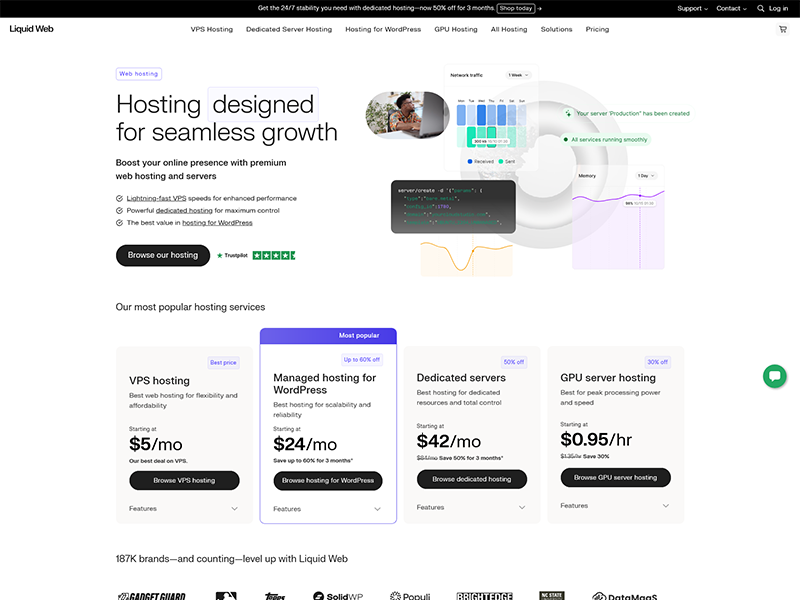Click the 30% off badge

[658, 362]
